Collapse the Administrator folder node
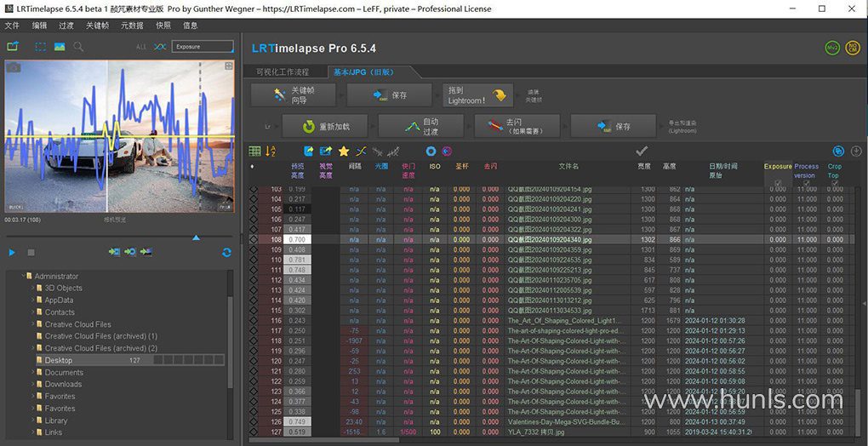The height and width of the screenshot is (446, 868). pyautogui.click(x=26, y=277)
